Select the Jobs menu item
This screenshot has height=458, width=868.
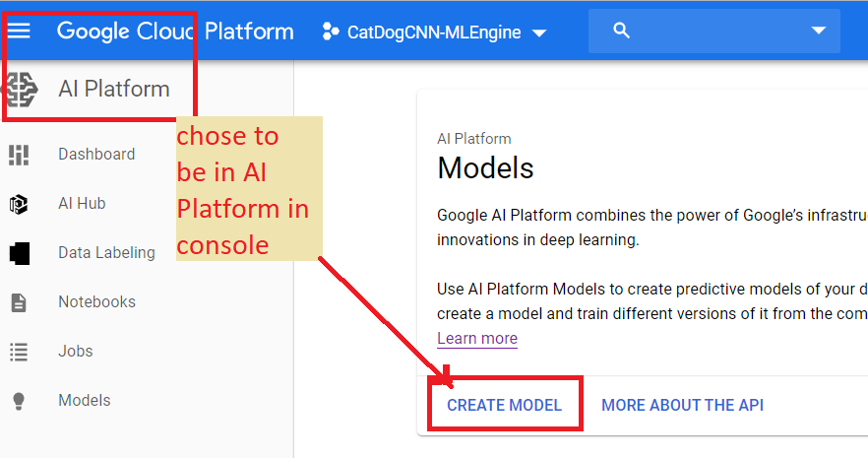point(76,352)
